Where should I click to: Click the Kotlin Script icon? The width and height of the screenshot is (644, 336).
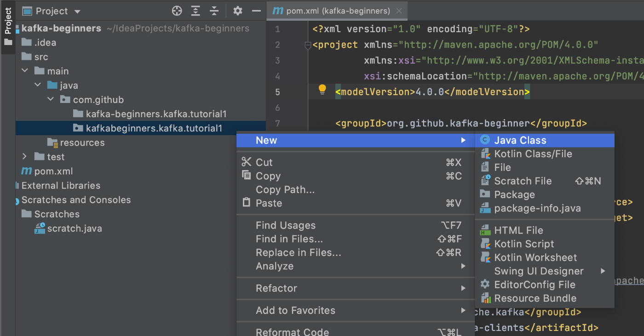pyautogui.click(x=485, y=244)
